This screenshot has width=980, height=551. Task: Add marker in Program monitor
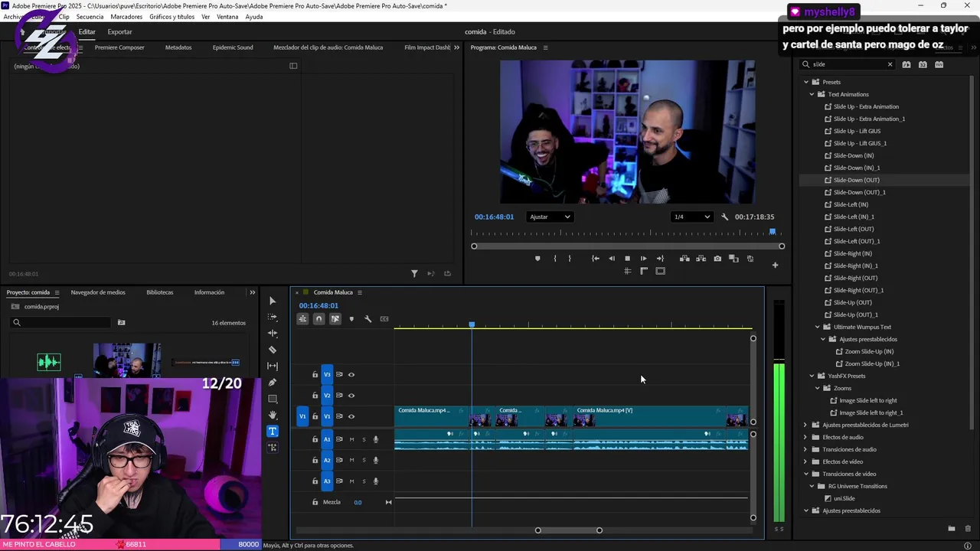pos(537,259)
